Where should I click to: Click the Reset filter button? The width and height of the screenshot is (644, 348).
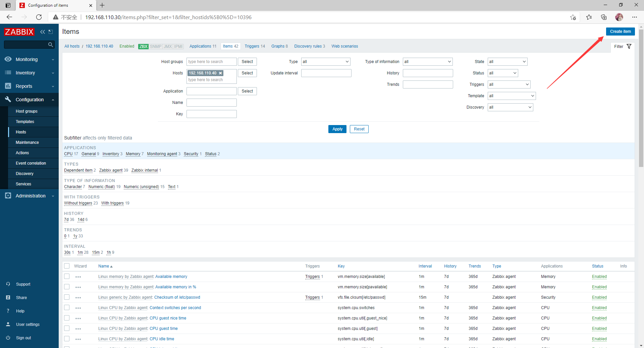(x=359, y=129)
